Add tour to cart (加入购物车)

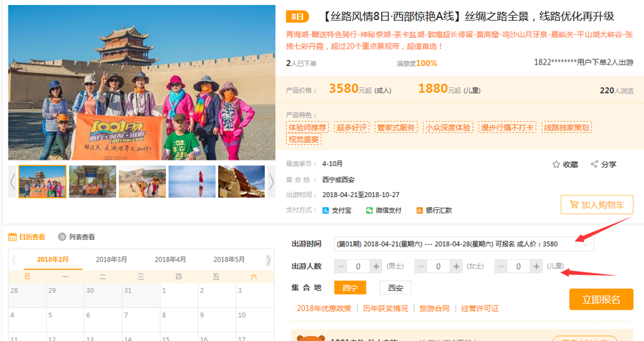pyautogui.click(x=597, y=205)
